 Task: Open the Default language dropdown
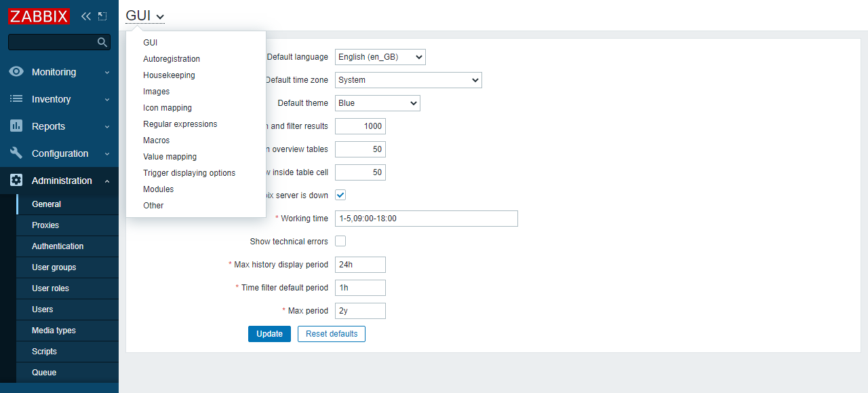click(x=380, y=57)
